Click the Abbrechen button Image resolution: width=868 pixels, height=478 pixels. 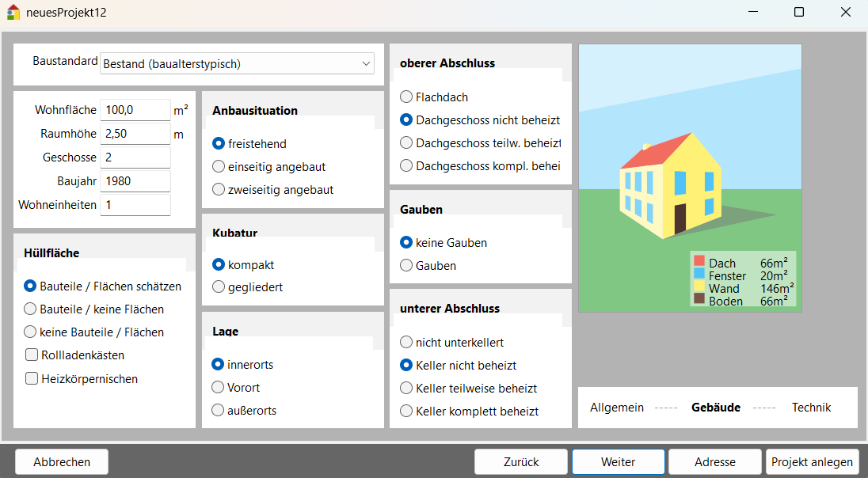[62, 462]
